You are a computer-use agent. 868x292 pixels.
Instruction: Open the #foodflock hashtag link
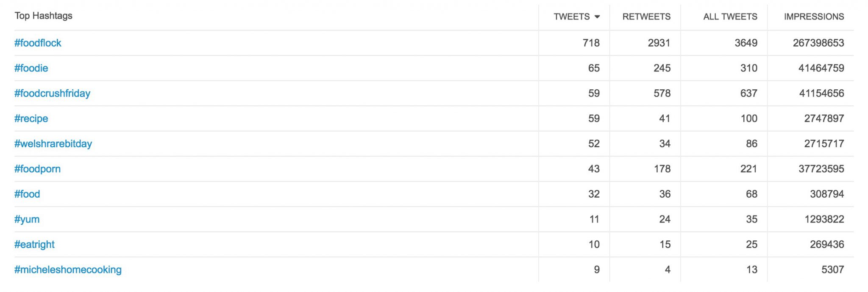(38, 43)
